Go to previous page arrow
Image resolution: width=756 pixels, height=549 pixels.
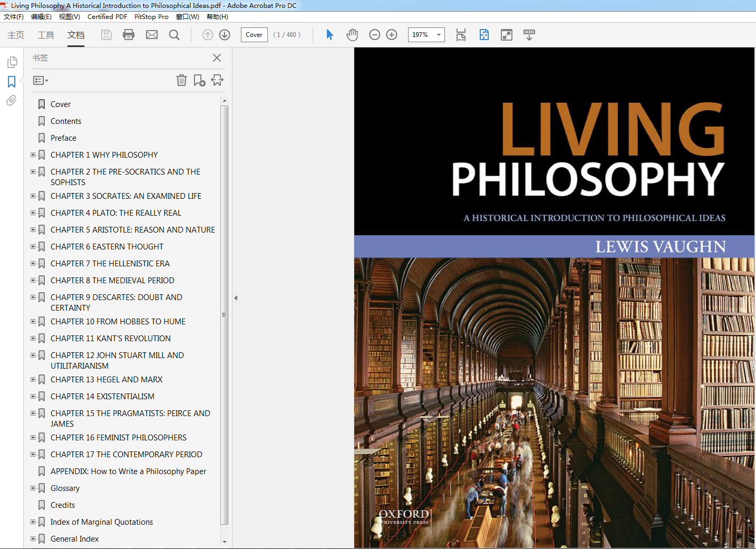click(208, 35)
